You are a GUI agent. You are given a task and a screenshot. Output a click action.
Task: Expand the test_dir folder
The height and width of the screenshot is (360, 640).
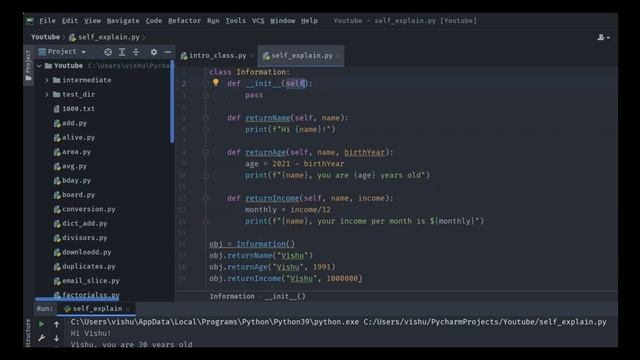[47, 94]
